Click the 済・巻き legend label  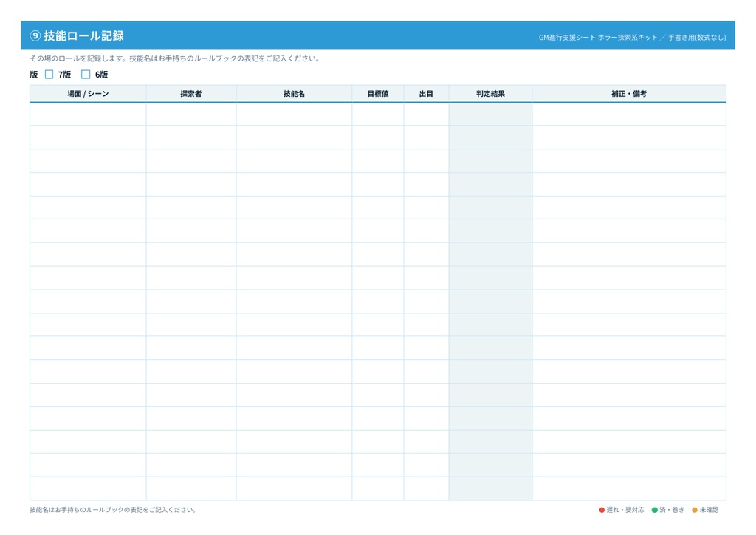click(672, 510)
